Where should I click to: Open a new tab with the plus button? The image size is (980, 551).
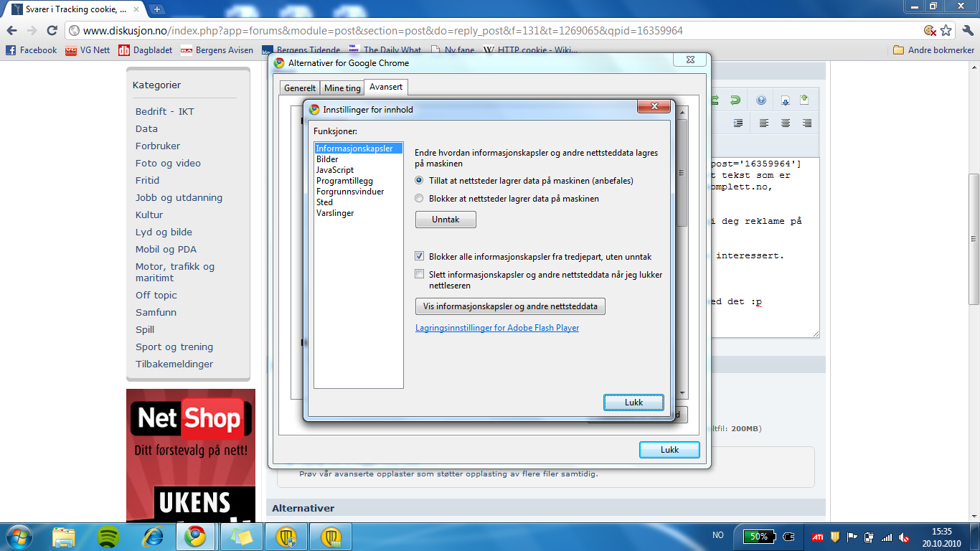point(157,9)
